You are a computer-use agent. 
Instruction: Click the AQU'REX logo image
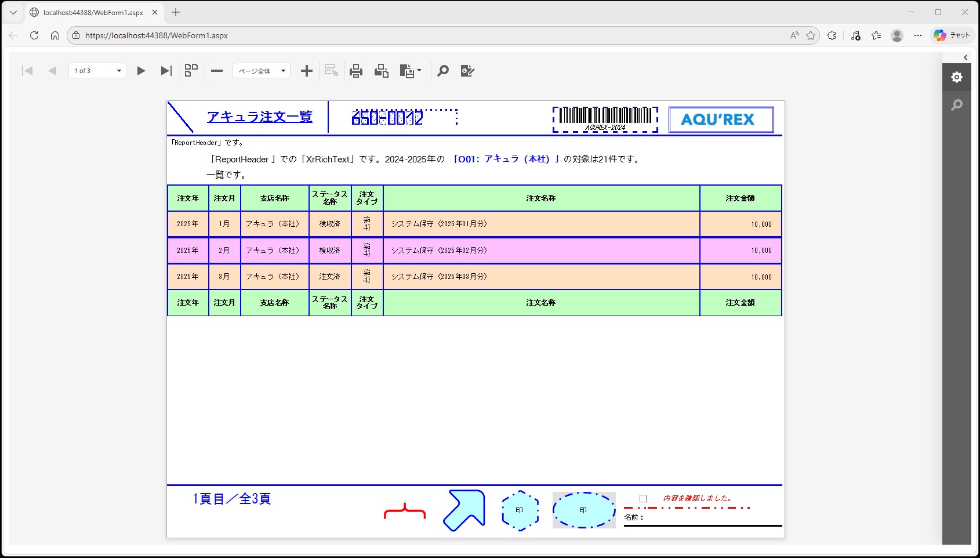click(721, 119)
